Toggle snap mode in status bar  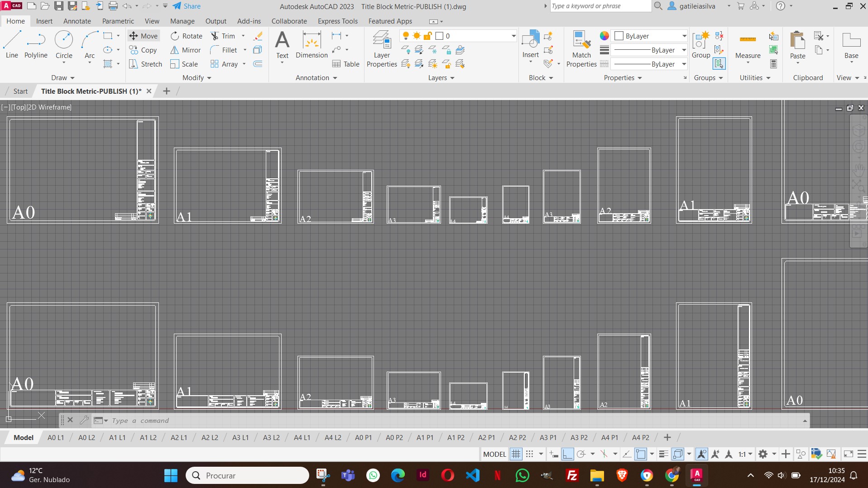[529, 454]
